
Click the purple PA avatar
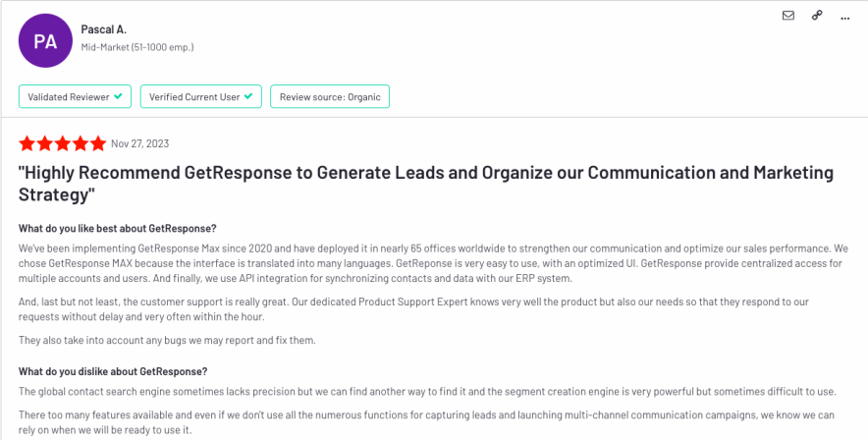[x=45, y=41]
